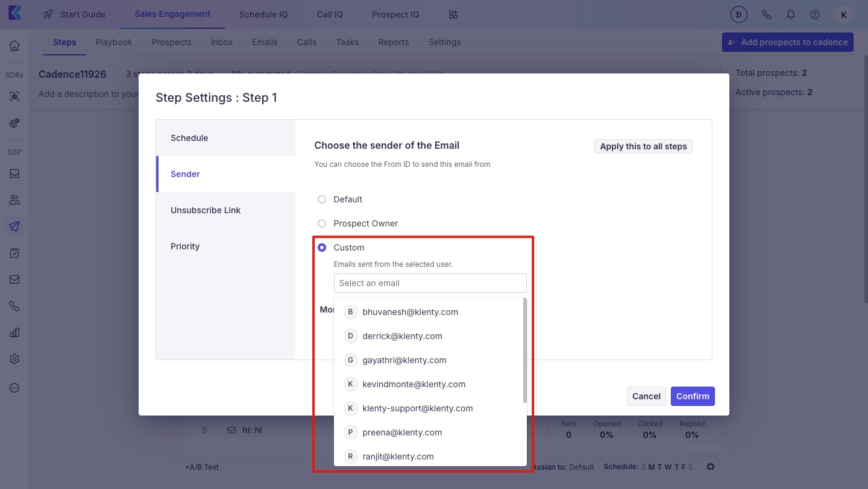Choose kevindmonte@klenty.com from the list
The width and height of the screenshot is (868, 489).
(x=430, y=384)
